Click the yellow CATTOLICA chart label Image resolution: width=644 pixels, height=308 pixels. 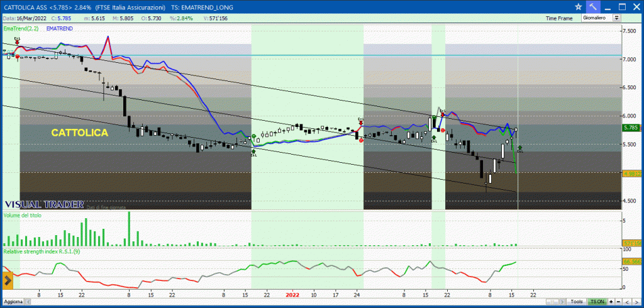pos(80,133)
